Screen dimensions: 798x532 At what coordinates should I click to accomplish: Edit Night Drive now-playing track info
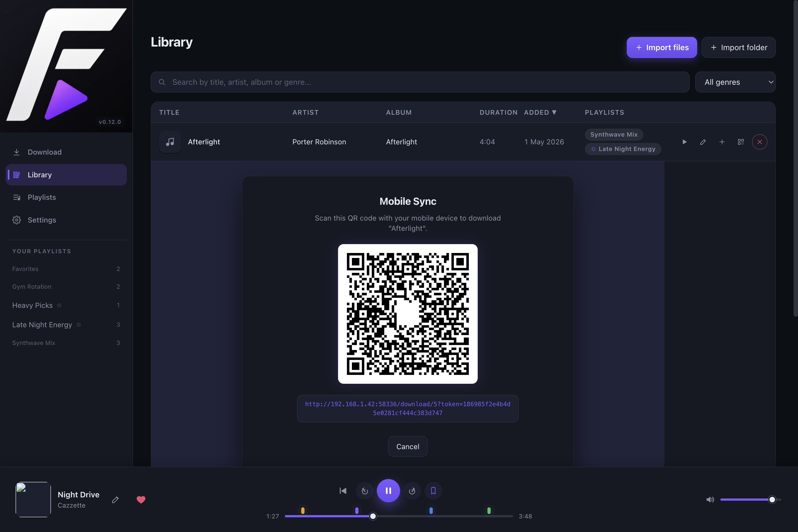click(x=115, y=499)
